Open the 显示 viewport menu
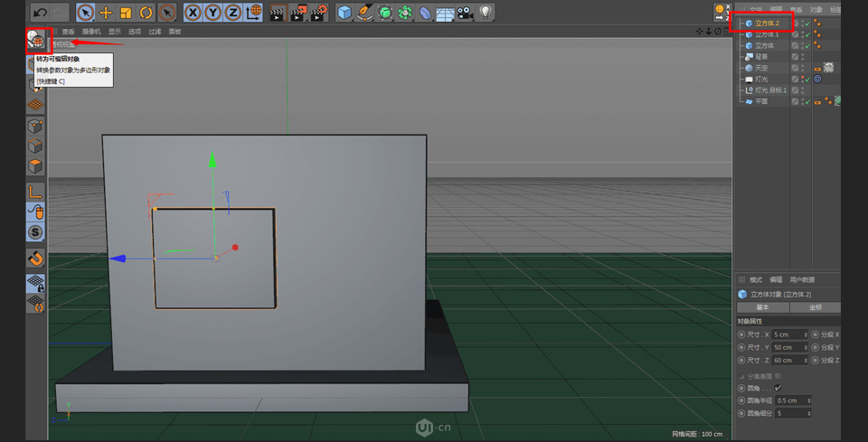Image resolution: width=868 pixels, height=442 pixels. pyautogui.click(x=115, y=32)
